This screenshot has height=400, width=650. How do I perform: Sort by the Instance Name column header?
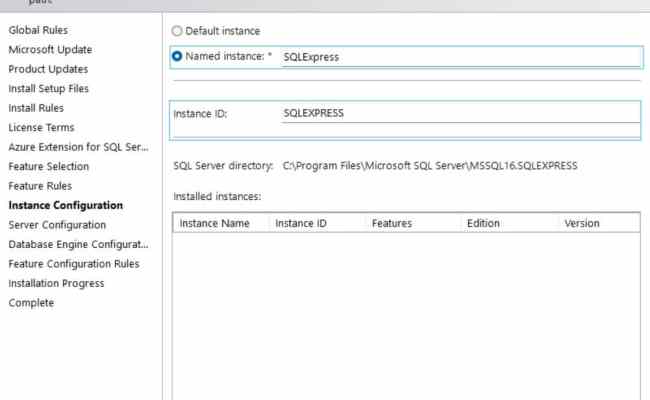221,223
